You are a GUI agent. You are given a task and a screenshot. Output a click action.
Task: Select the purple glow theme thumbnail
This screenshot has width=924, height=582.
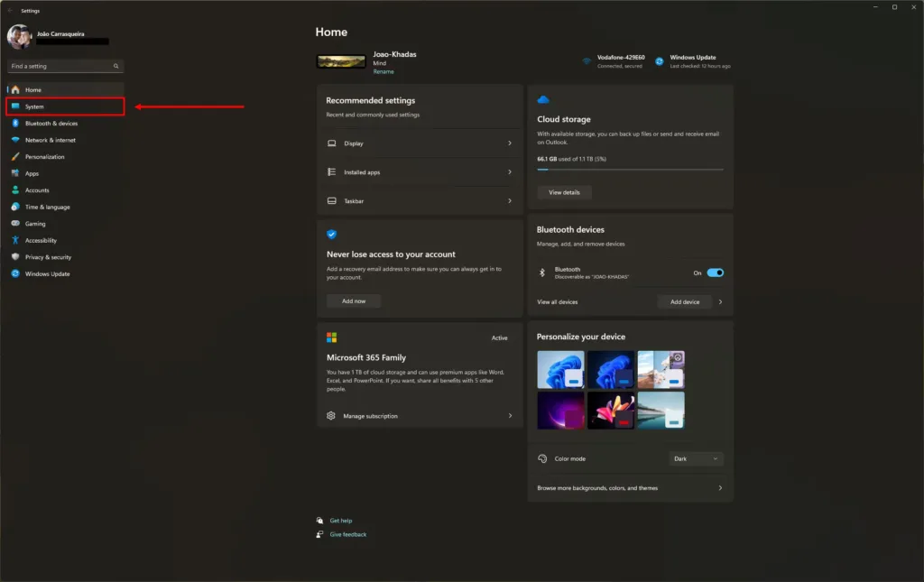tap(560, 411)
